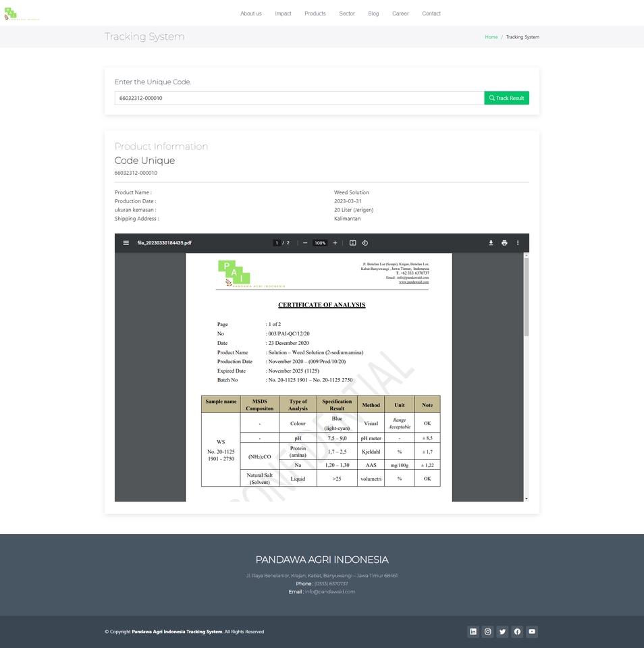Screen dimensions: 644x648
Task: Click the 100% zoom level field
Action: [x=320, y=243]
